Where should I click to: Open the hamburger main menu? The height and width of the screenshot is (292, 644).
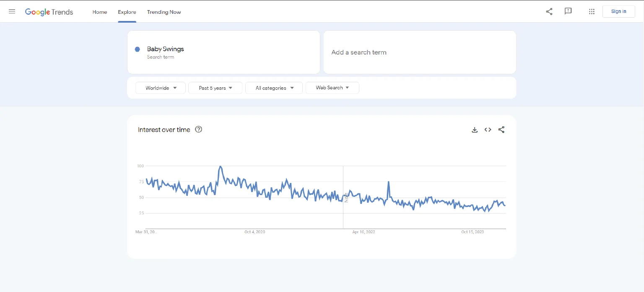[x=12, y=11]
